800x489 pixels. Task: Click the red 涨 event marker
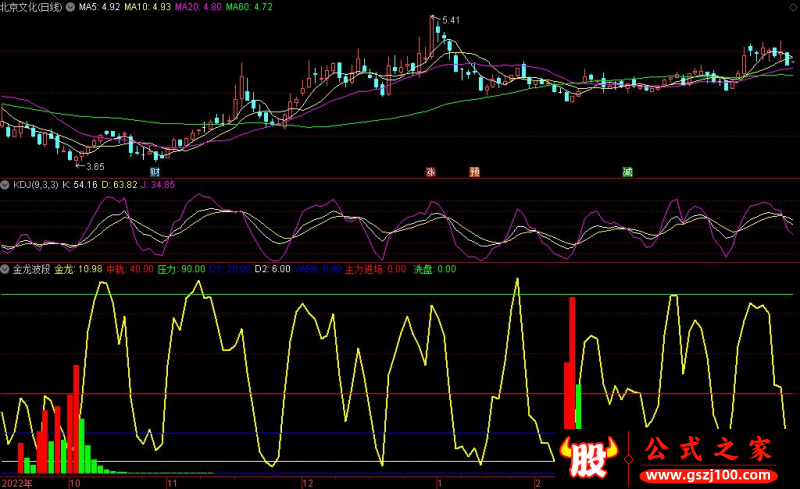pos(431,171)
